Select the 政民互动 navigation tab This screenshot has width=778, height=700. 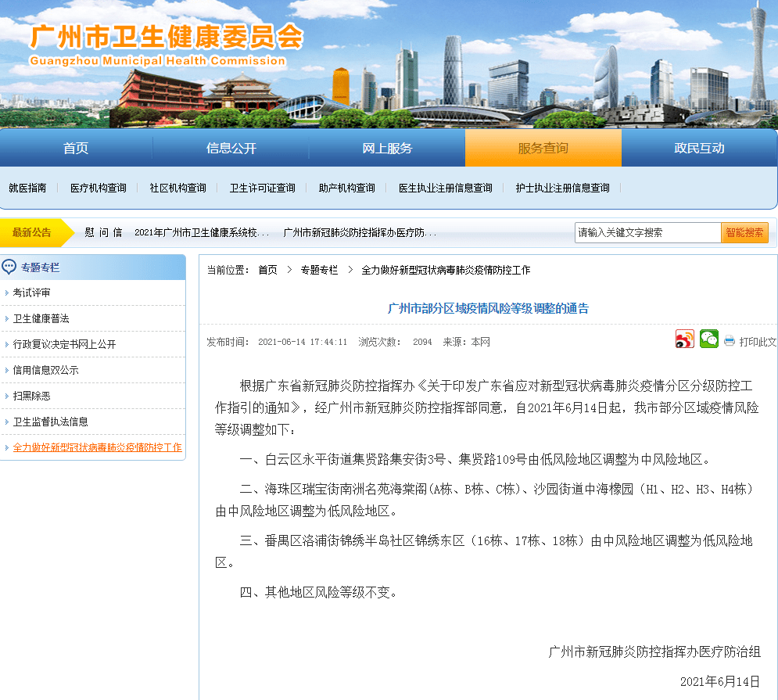(x=699, y=149)
